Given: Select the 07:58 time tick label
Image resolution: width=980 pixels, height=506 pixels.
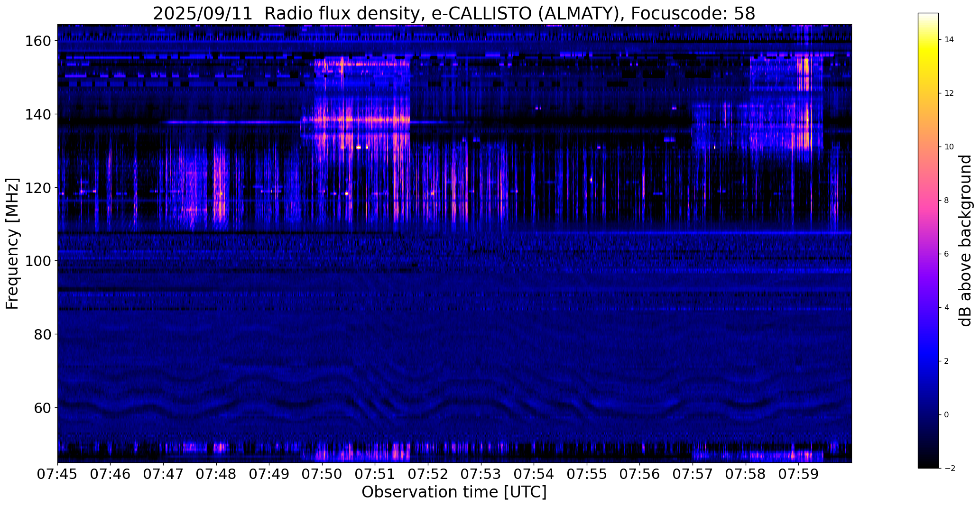Looking at the screenshot, I should tap(746, 475).
